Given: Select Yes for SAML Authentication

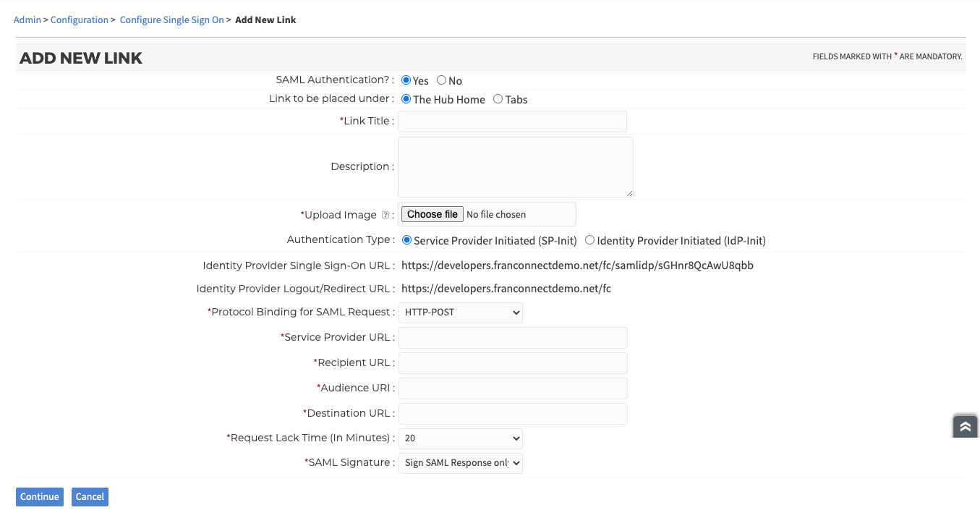Looking at the screenshot, I should tap(406, 80).
